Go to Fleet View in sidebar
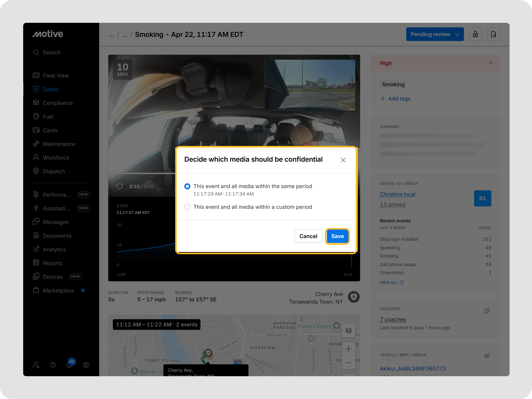 coord(56,75)
